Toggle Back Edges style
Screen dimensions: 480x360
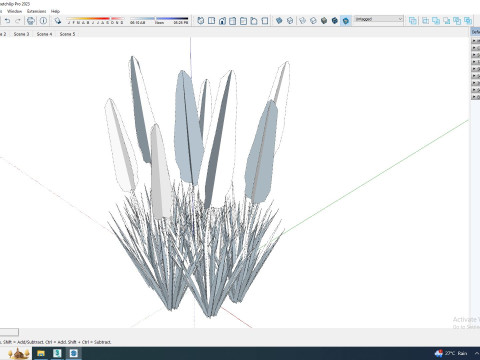tap(290, 21)
